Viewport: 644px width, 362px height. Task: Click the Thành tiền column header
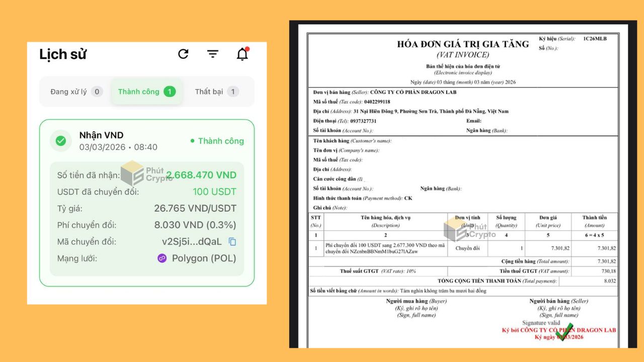[595, 221]
